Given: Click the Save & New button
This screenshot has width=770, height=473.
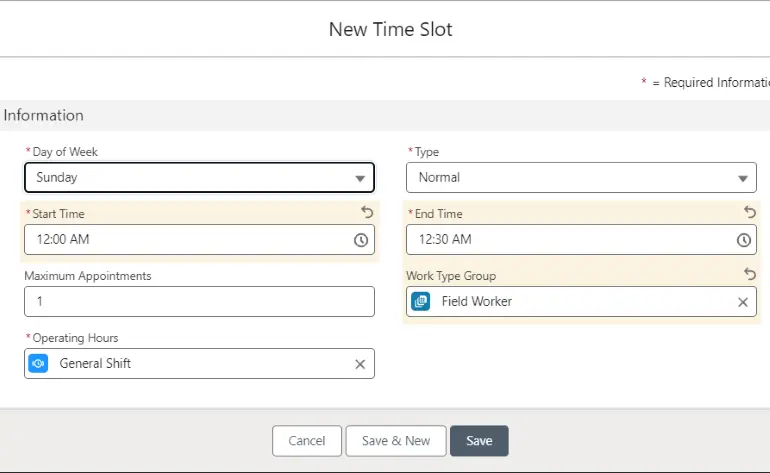Looking at the screenshot, I should pyautogui.click(x=396, y=441).
